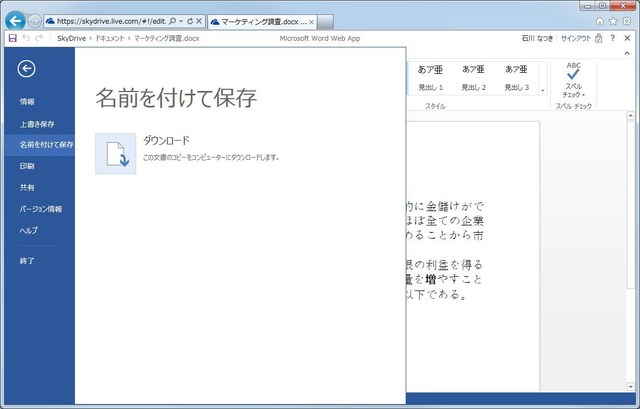Expand the styles gallery dropdown arrow
Image resolution: width=640 pixels, height=409 pixels.
coord(543,90)
